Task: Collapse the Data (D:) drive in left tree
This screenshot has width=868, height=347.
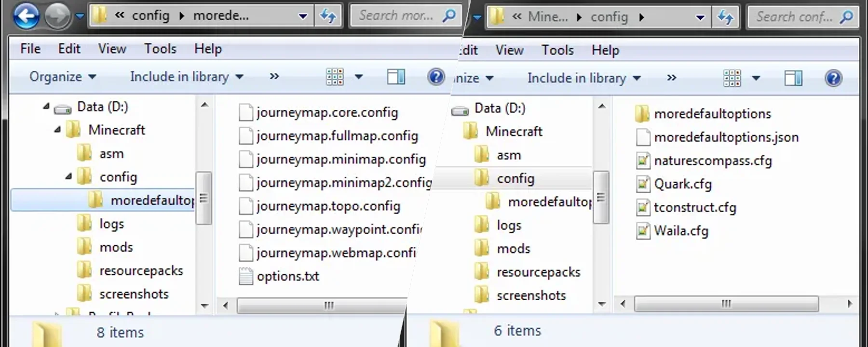Action: pos(46,107)
